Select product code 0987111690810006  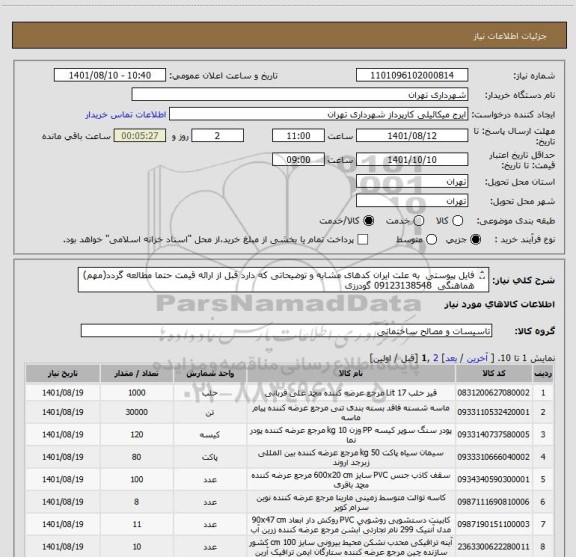pos(493,502)
